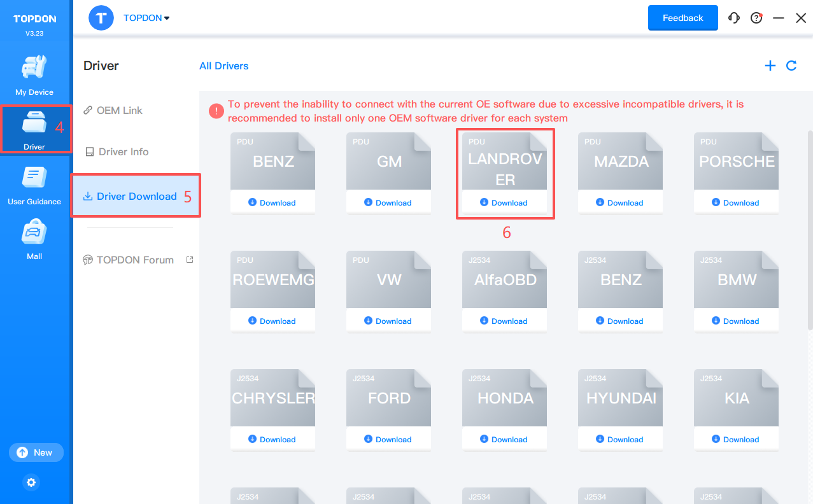Open customer support headset icon
This screenshot has height=504, width=813.
click(734, 18)
